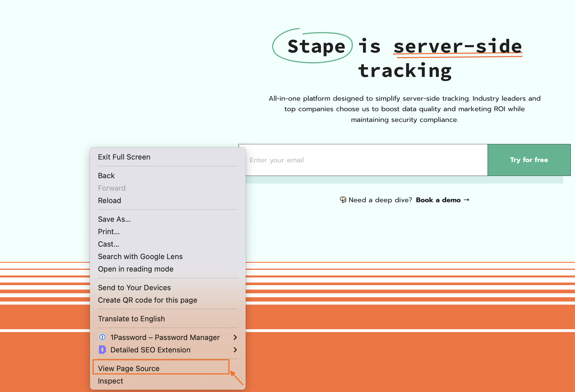This screenshot has height=392, width=575.
Task: Select Save As from context menu
Action: pos(115,219)
